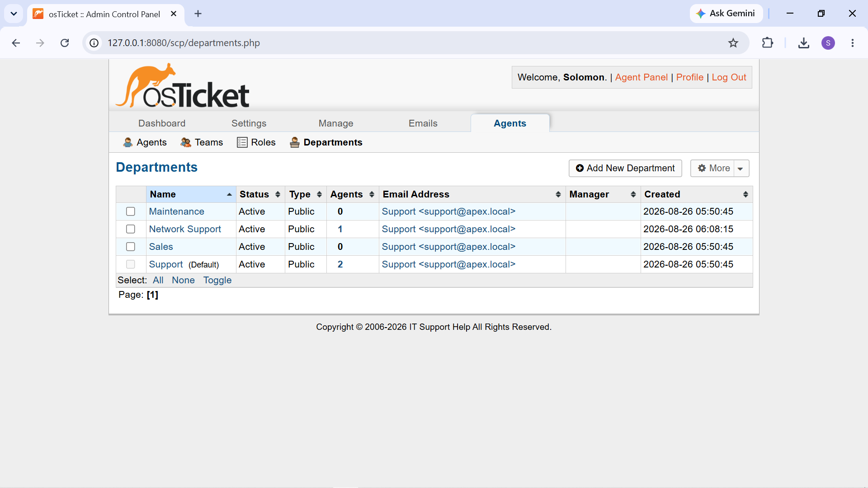Open the Teams sub-menu item
This screenshot has height=488, width=868.
(x=202, y=142)
